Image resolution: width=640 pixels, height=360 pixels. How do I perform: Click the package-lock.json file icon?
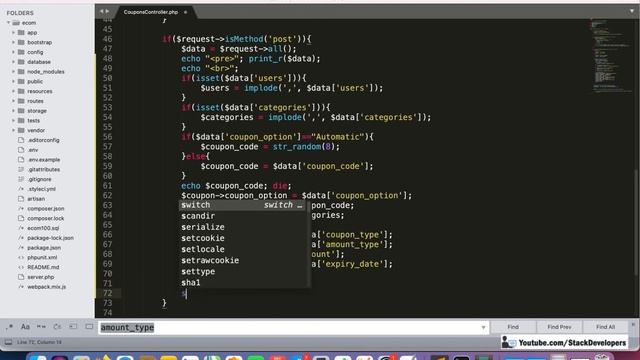click(21, 238)
